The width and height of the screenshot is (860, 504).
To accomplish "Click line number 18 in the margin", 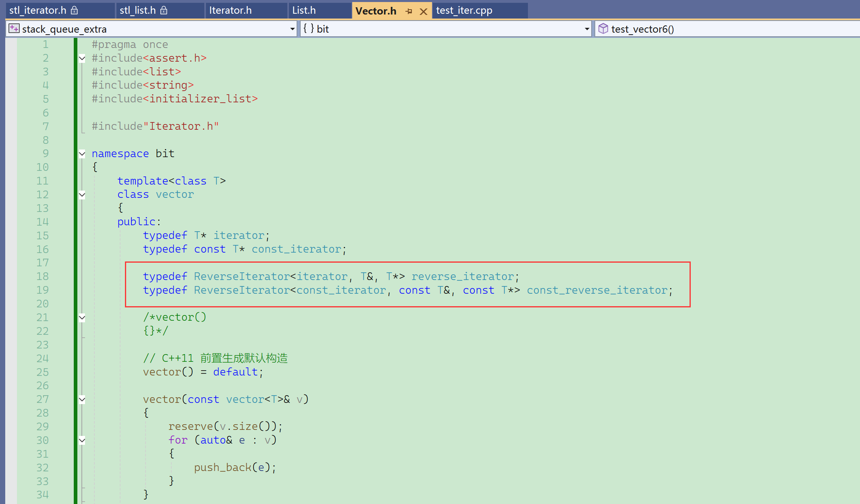I will [42, 276].
